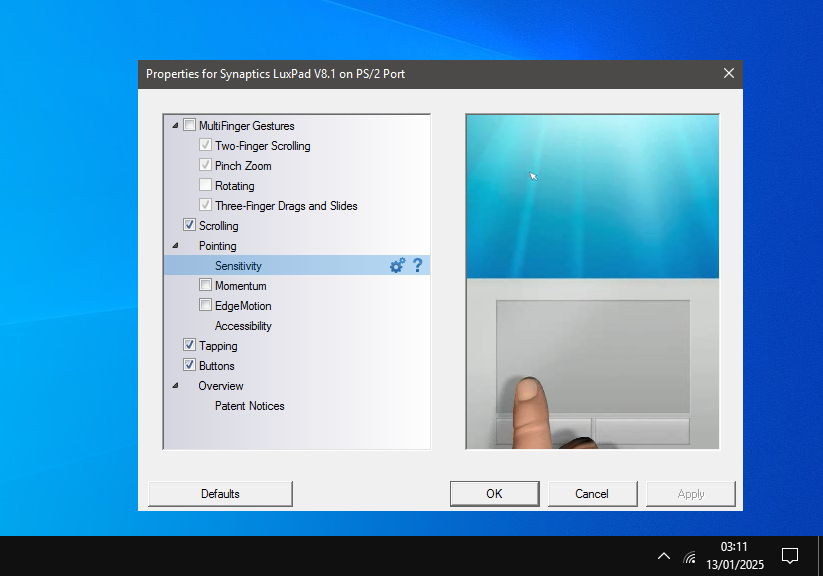The image size is (823, 576).
Task: Collapse the Pointing tree node
Action: [x=175, y=245]
